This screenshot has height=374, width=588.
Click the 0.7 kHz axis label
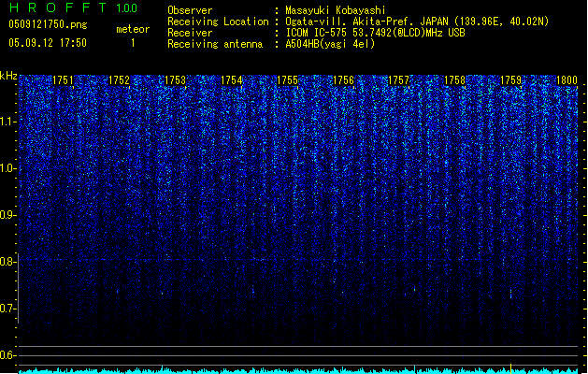tap(7, 309)
